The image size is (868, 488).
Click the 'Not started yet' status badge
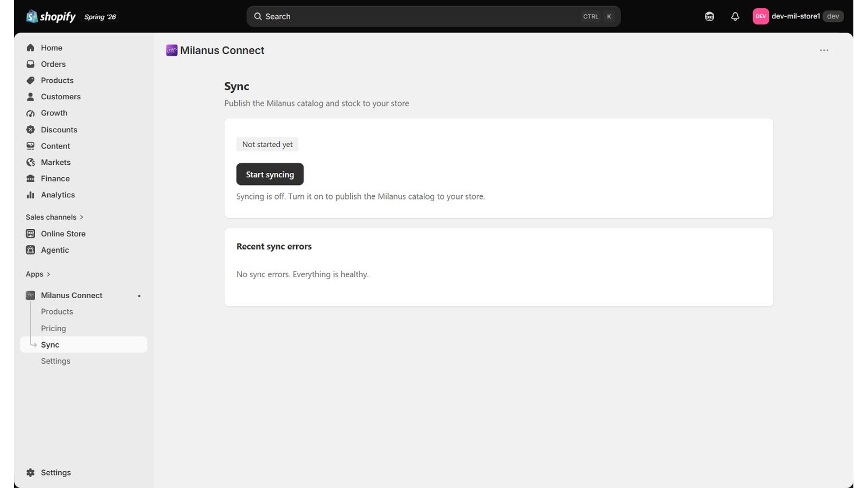point(267,144)
